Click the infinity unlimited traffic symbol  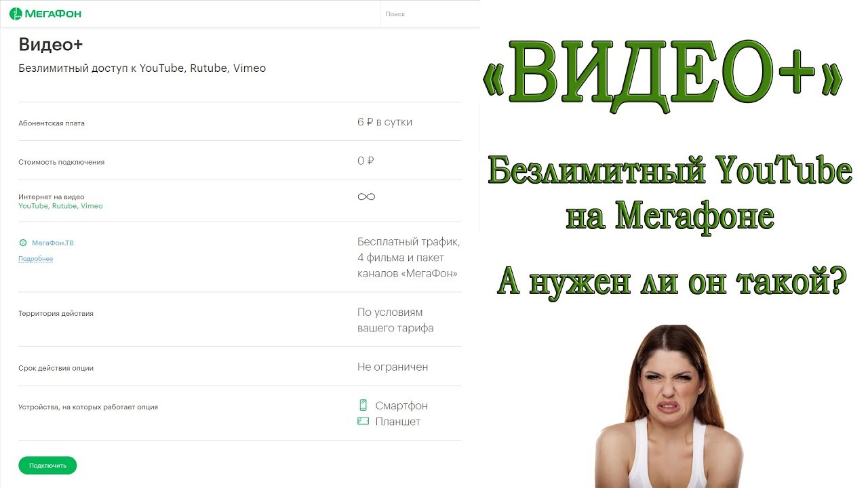(366, 197)
